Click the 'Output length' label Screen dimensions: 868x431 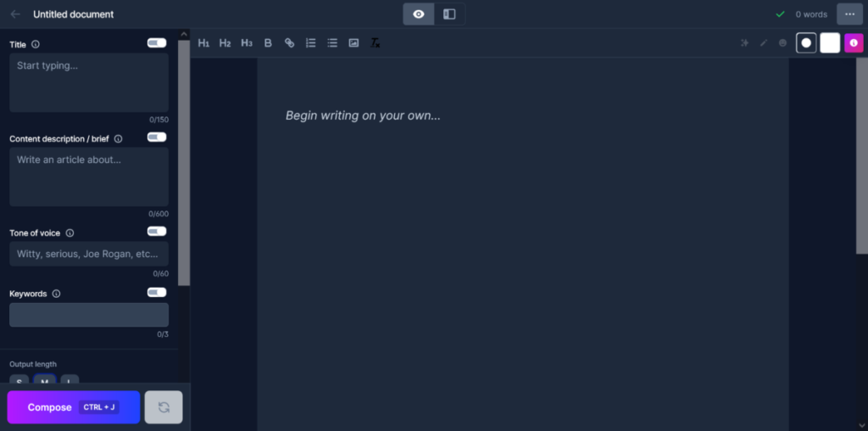coord(33,364)
